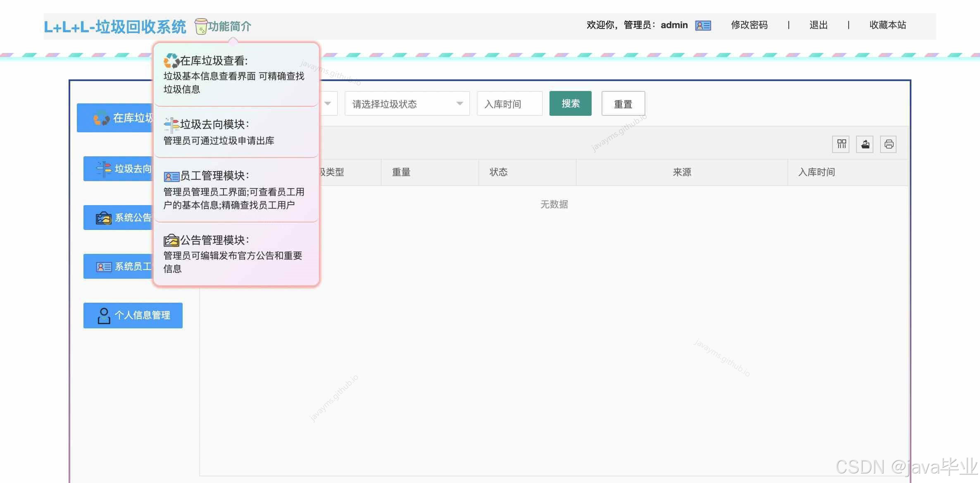
Task: Click the 垃圾去向模块 heading in popup
Action: click(214, 124)
